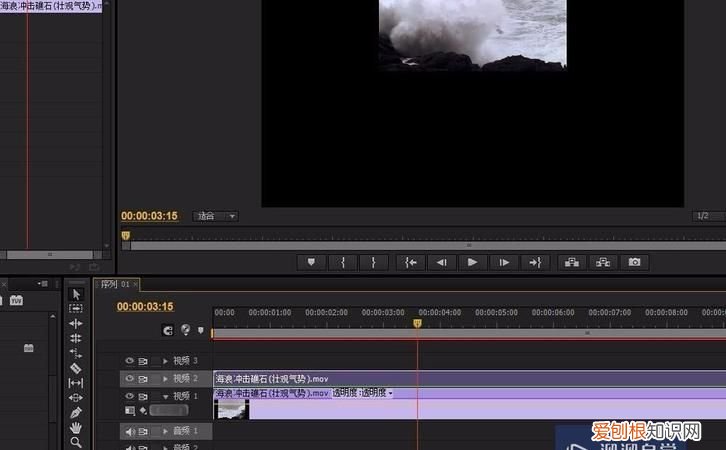
Task: Click the playhead on the timeline ruler
Action: pyautogui.click(x=417, y=322)
